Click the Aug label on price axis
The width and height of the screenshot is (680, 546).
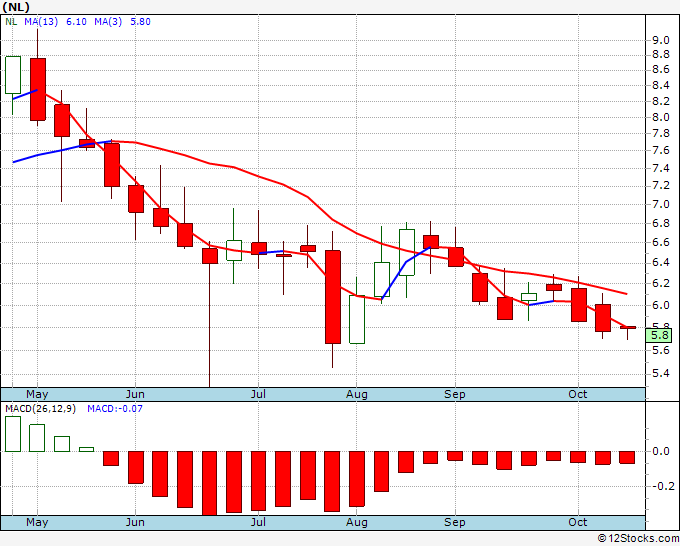click(356, 394)
